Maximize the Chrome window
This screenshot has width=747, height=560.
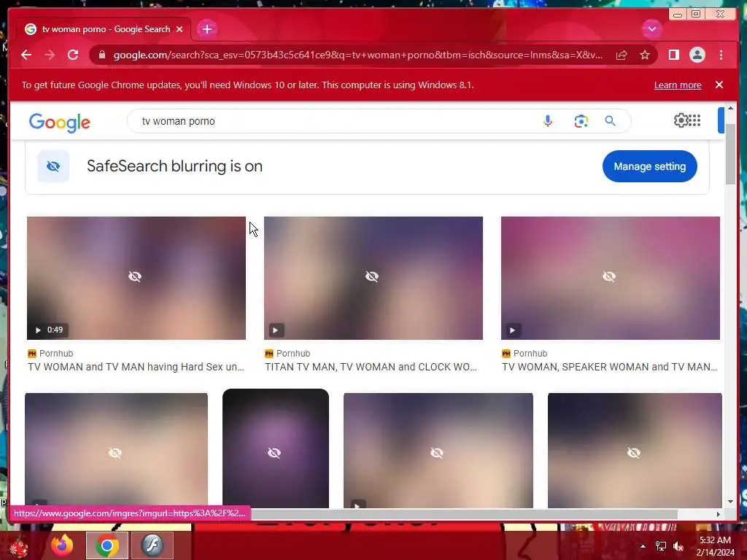[696, 14]
